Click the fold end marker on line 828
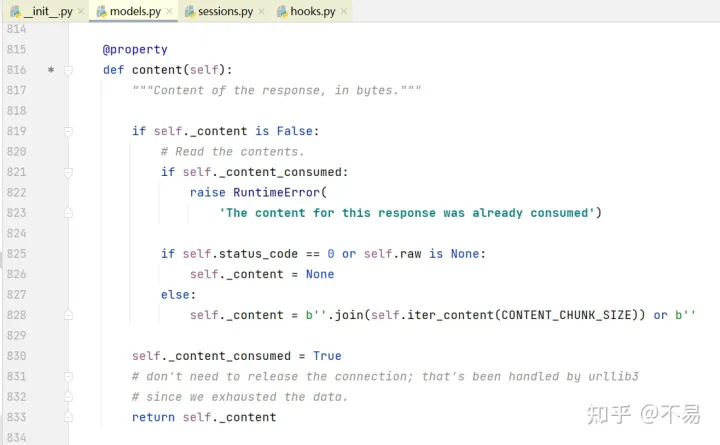The height and width of the screenshot is (445, 720). tap(68, 315)
